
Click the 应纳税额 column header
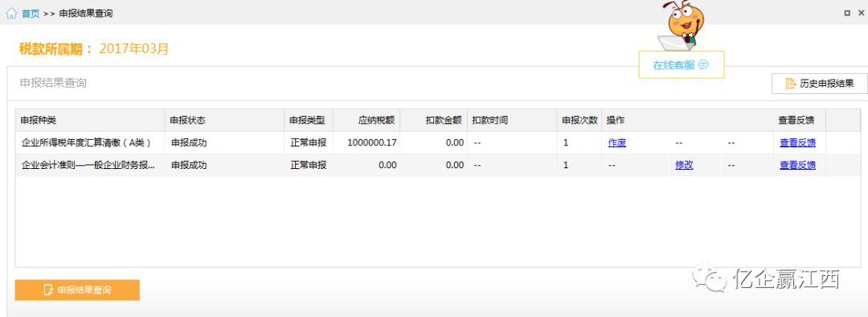click(x=366, y=120)
